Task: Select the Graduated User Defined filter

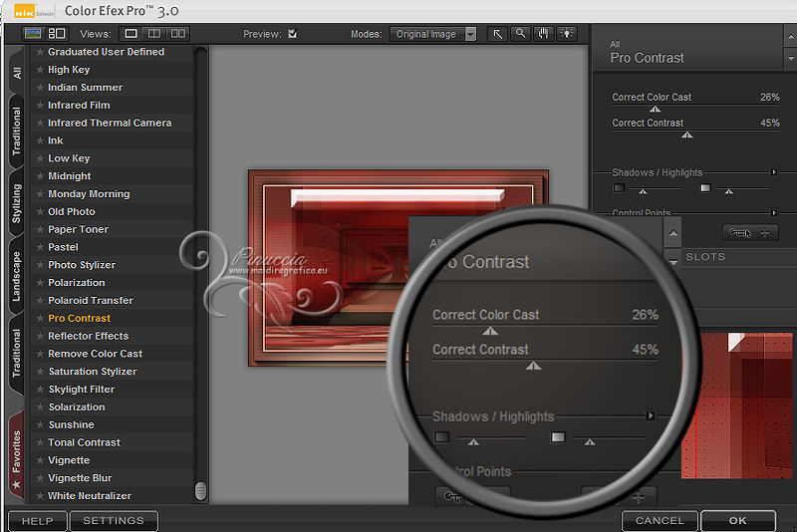Action: [x=106, y=52]
